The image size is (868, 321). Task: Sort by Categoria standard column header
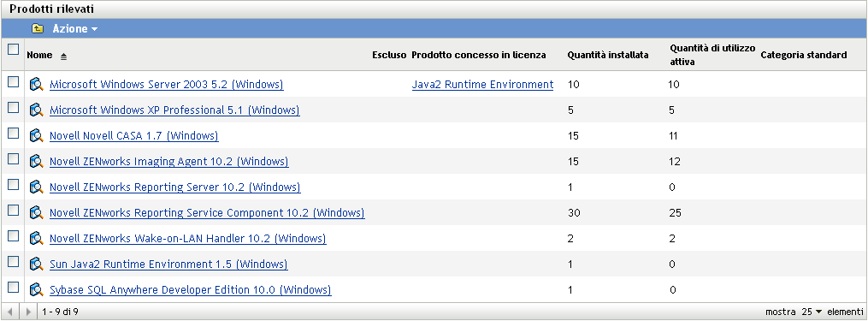(x=804, y=55)
